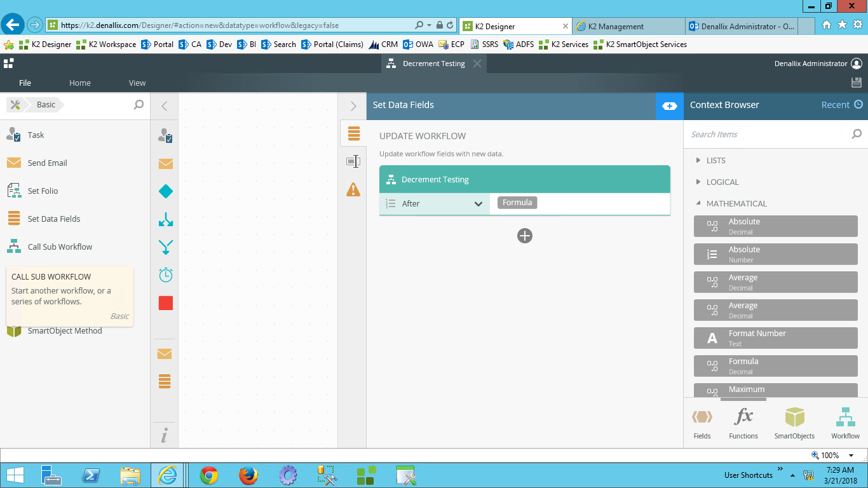Open the italic info icon
The height and width of the screenshot is (488, 868).
[165, 435]
